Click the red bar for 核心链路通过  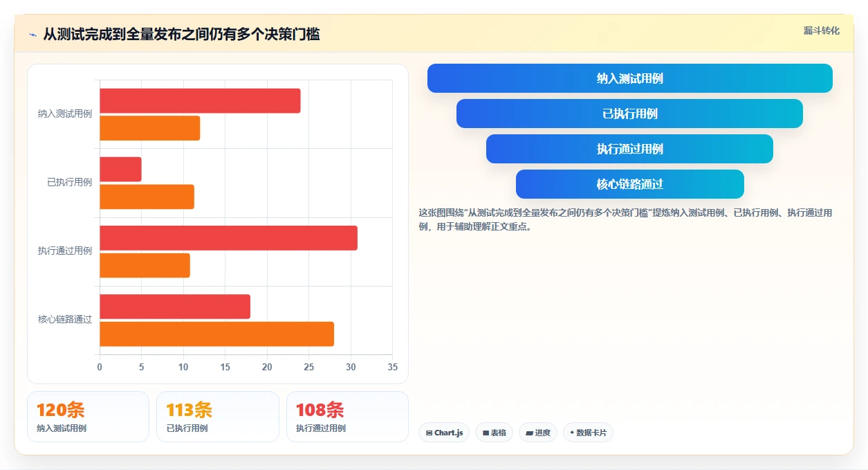coord(175,307)
